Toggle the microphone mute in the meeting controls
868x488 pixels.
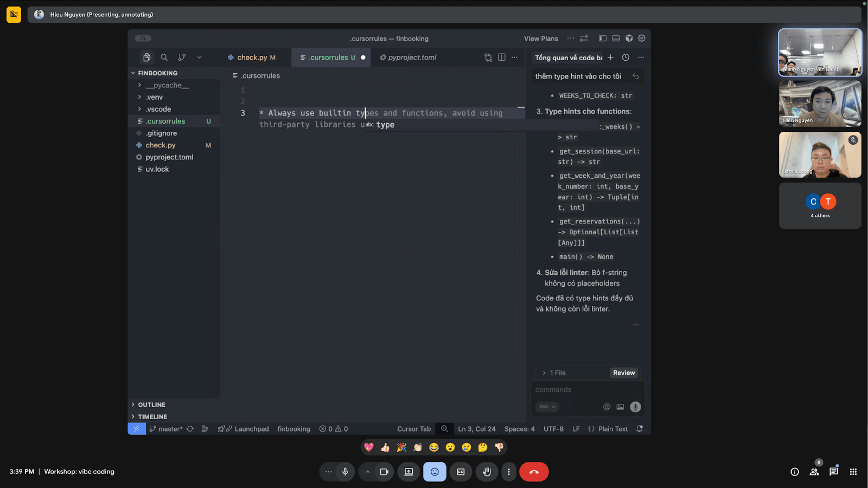(x=344, y=472)
